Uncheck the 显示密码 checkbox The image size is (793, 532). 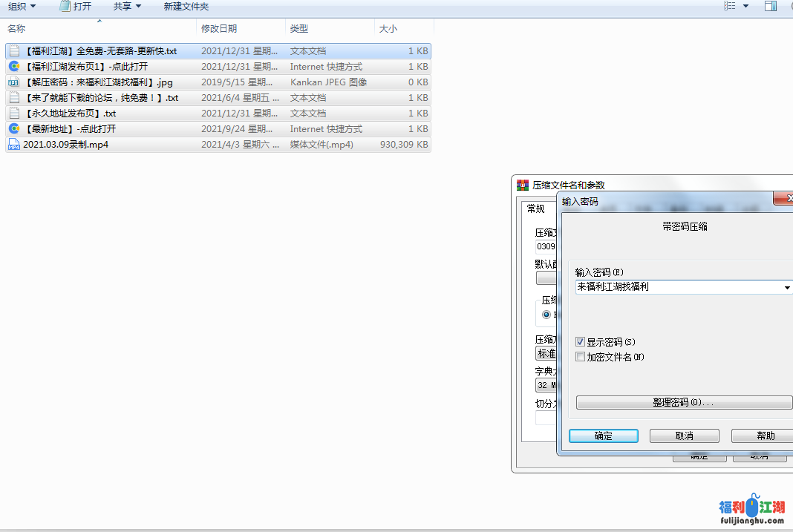(x=580, y=341)
